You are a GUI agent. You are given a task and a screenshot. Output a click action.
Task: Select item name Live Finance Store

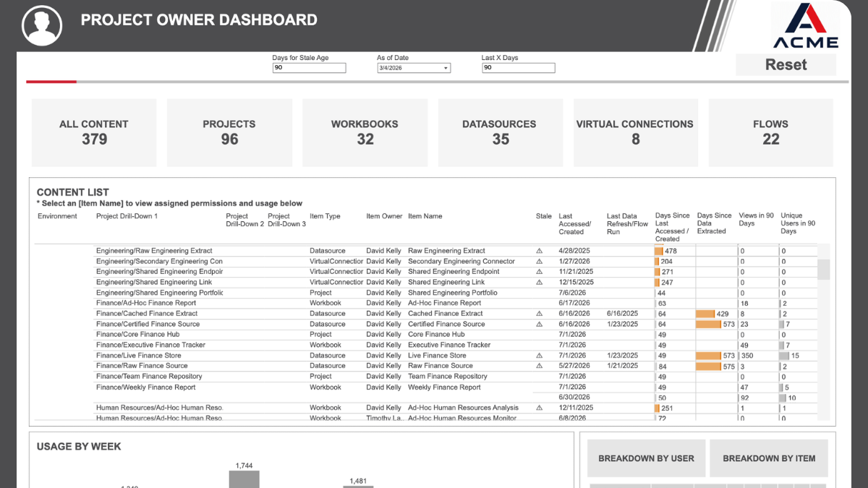tap(437, 356)
